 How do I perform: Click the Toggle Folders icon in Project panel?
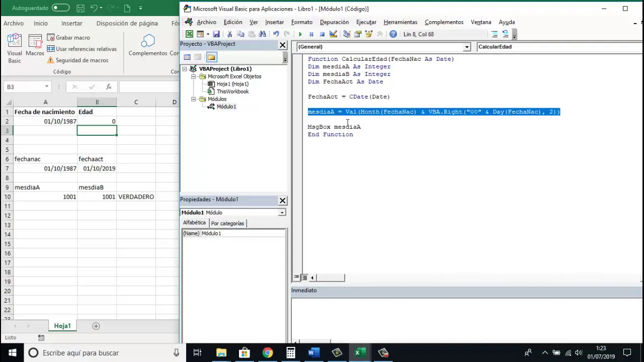click(x=211, y=57)
